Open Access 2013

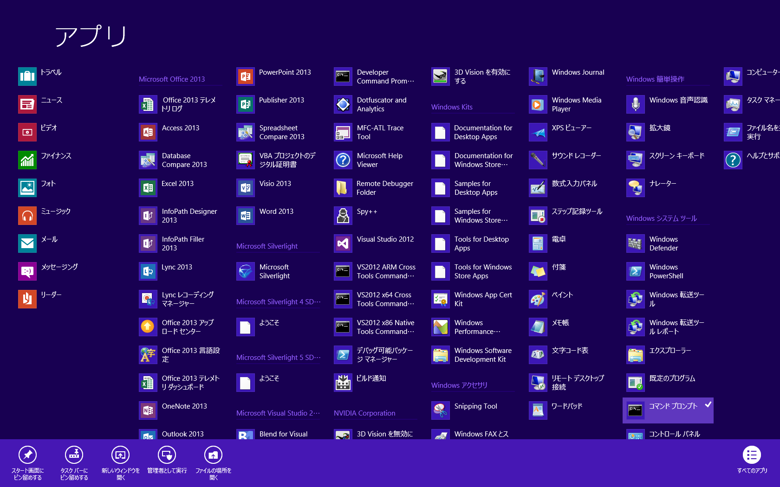169,132
